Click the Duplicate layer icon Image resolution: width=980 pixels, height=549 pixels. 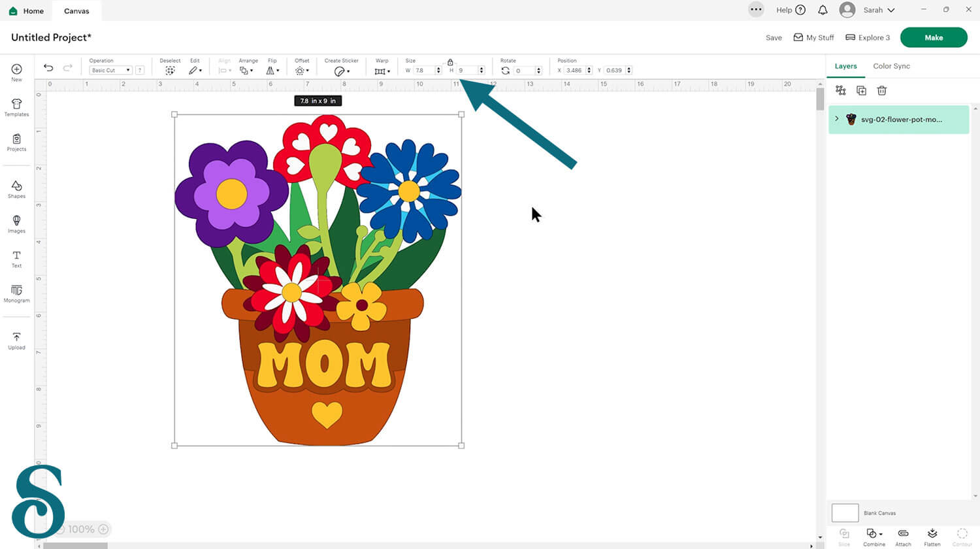pyautogui.click(x=861, y=91)
